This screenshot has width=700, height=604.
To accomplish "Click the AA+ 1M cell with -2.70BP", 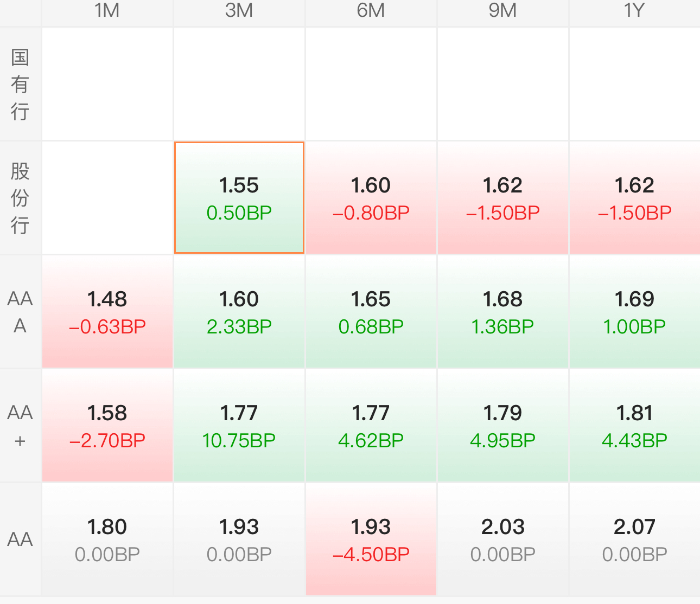I will 107,426.
